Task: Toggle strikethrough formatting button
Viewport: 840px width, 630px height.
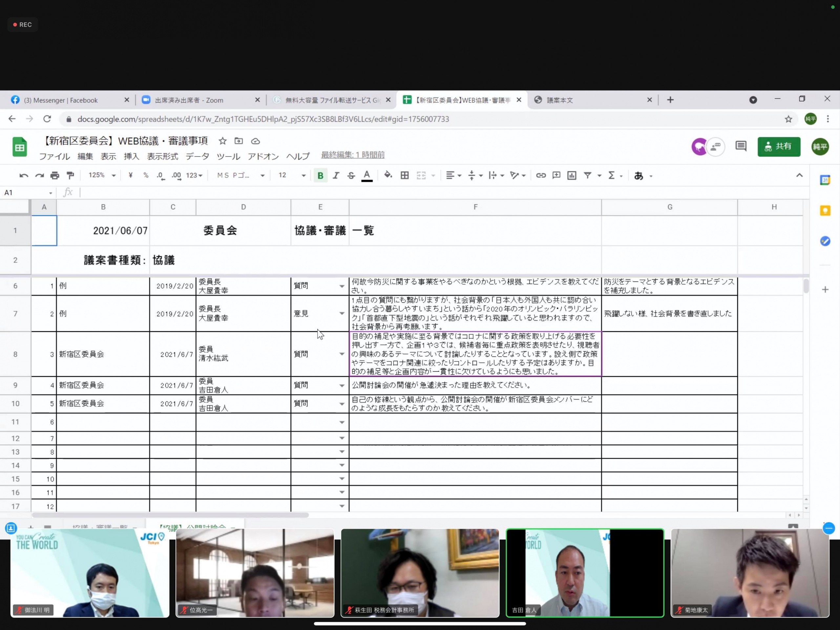Action: [x=351, y=175]
